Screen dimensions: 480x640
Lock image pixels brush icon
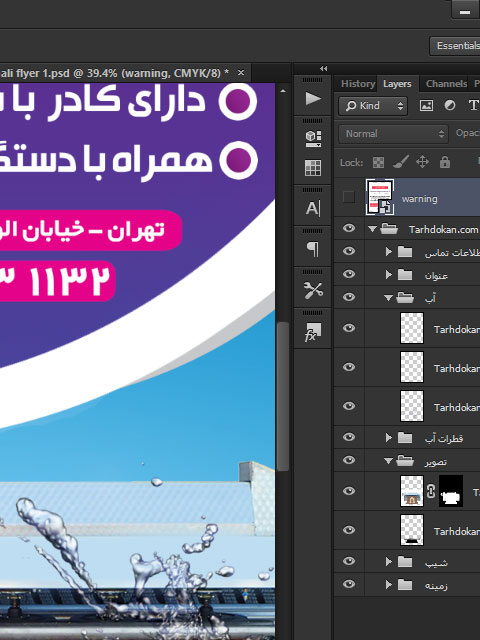pos(401,162)
